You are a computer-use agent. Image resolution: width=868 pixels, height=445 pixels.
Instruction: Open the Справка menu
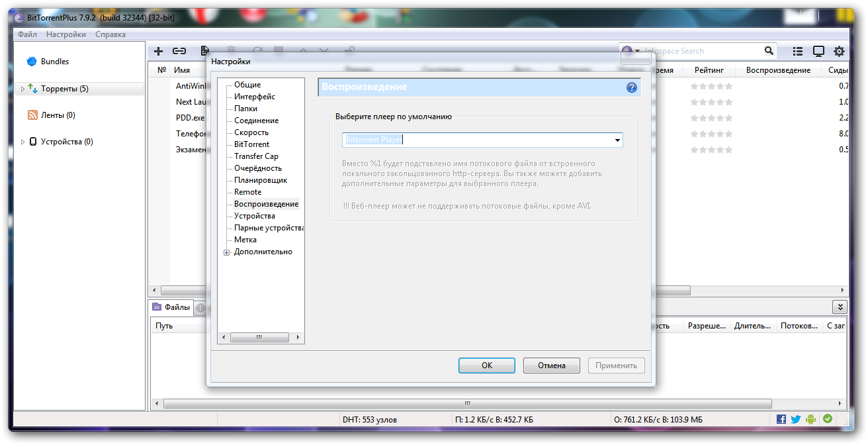coord(110,34)
